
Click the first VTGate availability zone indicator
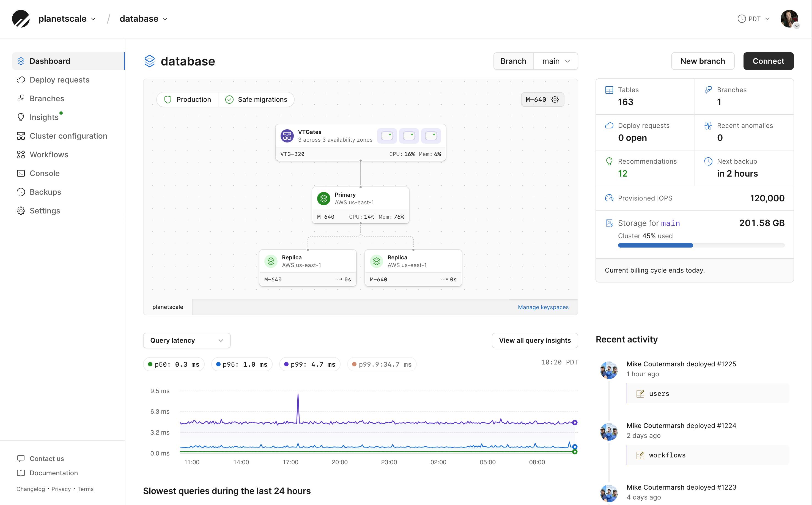pos(387,136)
